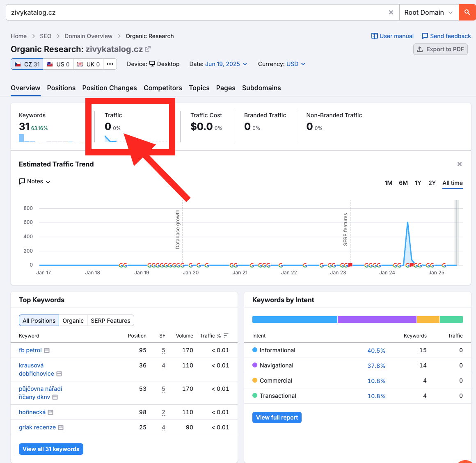This screenshot has width=476, height=463.
Task: Open the Domain Overview breadcrumb
Action: click(88, 36)
